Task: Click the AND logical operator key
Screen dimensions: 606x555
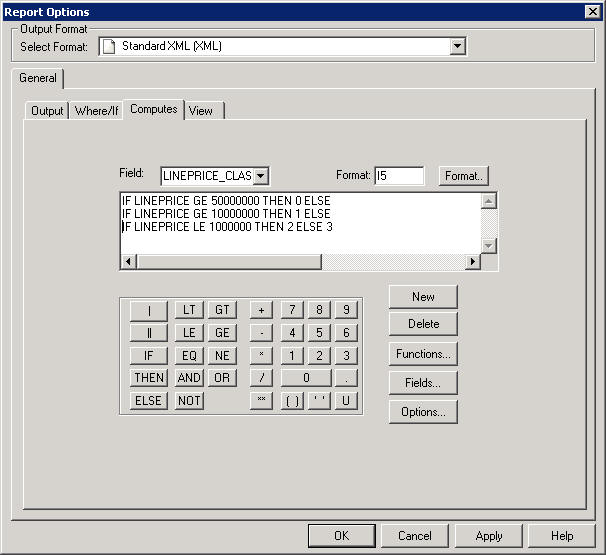Action: 189,378
